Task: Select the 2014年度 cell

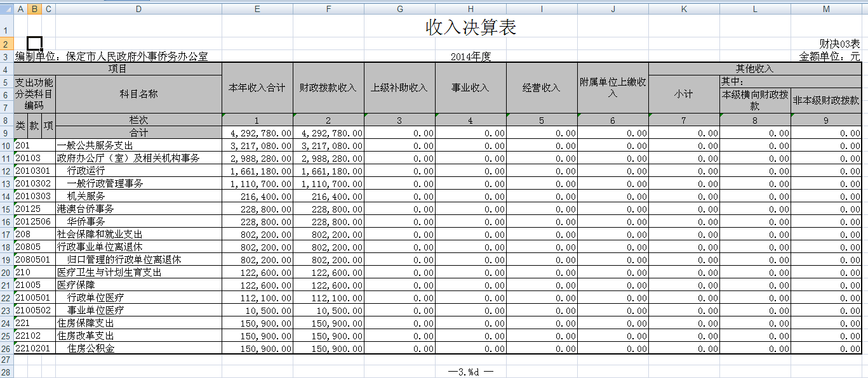Action: pos(471,56)
